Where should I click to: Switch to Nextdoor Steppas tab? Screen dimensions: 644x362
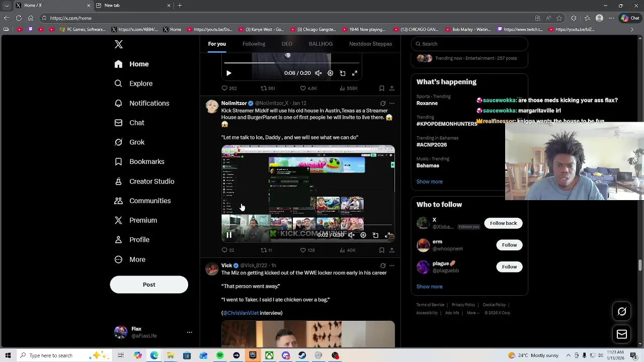click(x=370, y=44)
